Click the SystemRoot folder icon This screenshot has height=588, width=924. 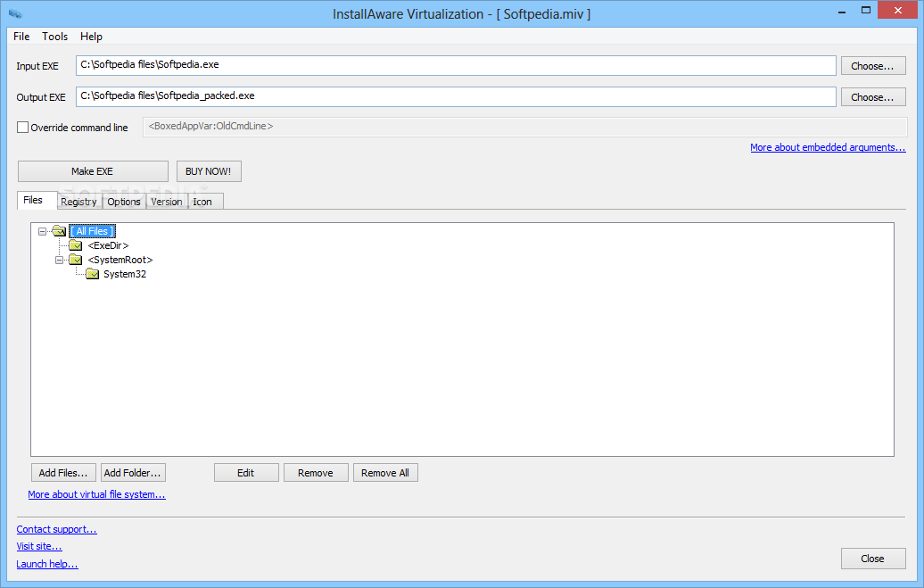tap(76, 260)
